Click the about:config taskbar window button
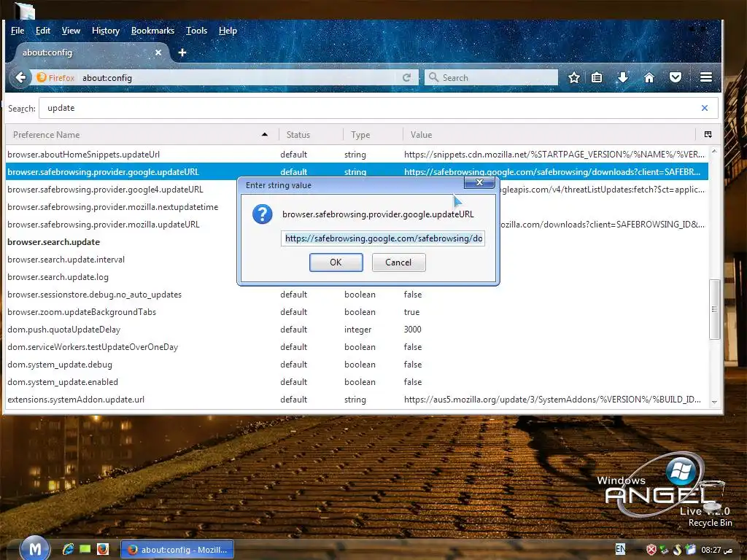The image size is (747, 560). point(177,550)
